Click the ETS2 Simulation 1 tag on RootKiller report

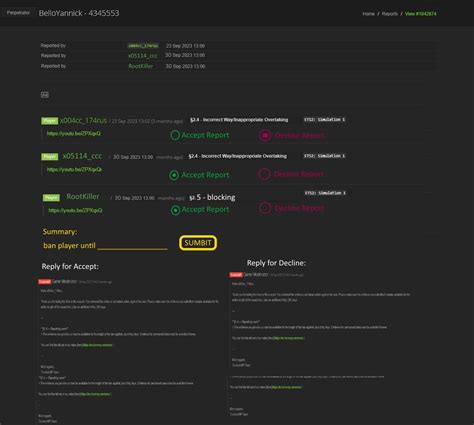coord(325,193)
